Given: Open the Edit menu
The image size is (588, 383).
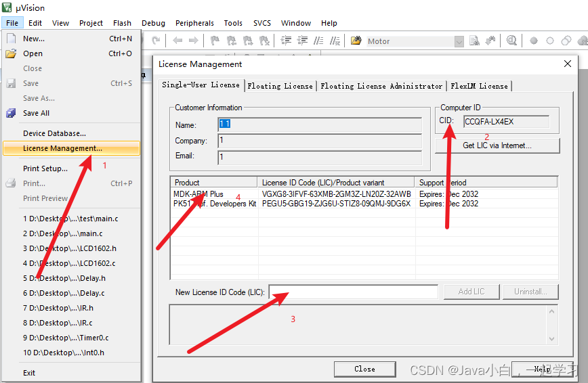Looking at the screenshot, I should 35,23.
